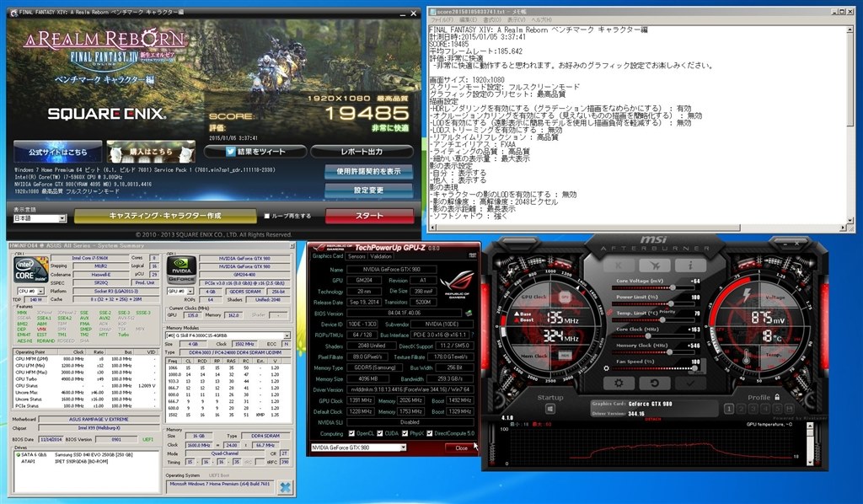Screen dimensions: 863x504
Task: Switch to the Validation tab in GPU-Z
Action: [381, 256]
